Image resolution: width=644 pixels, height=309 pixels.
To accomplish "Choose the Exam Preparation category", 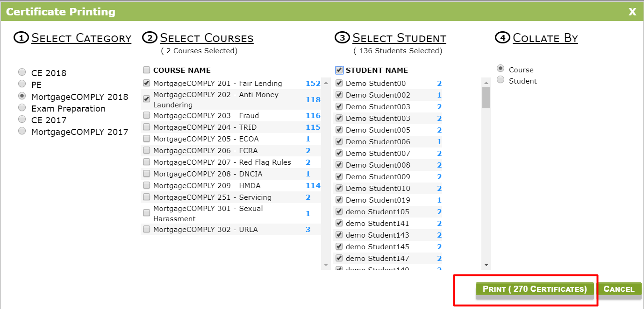I will tap(22, 107).
